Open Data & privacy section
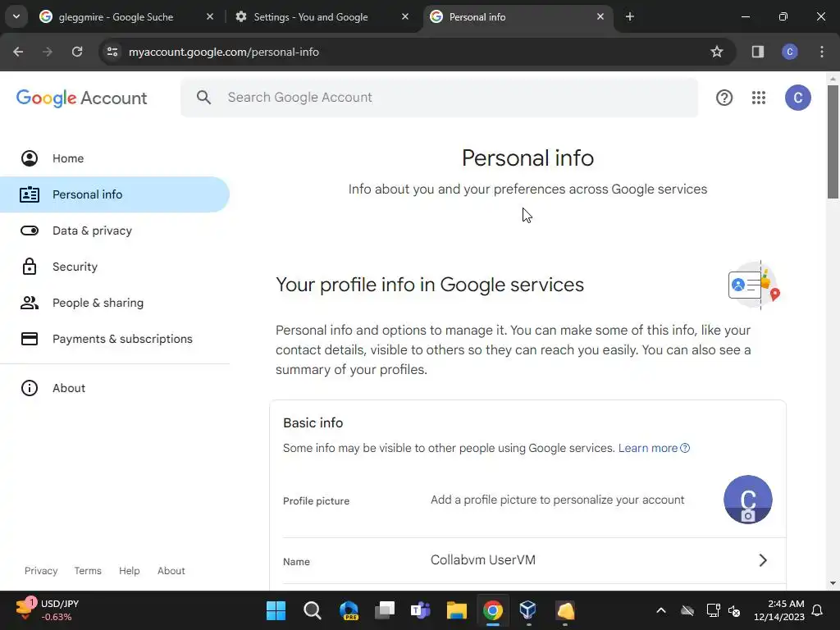 (115, 231)
